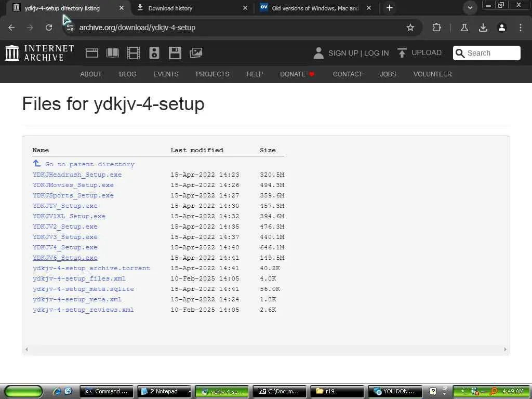Open the Texts book icon
The height and width of the screenshot is (399, 532).
113,53
